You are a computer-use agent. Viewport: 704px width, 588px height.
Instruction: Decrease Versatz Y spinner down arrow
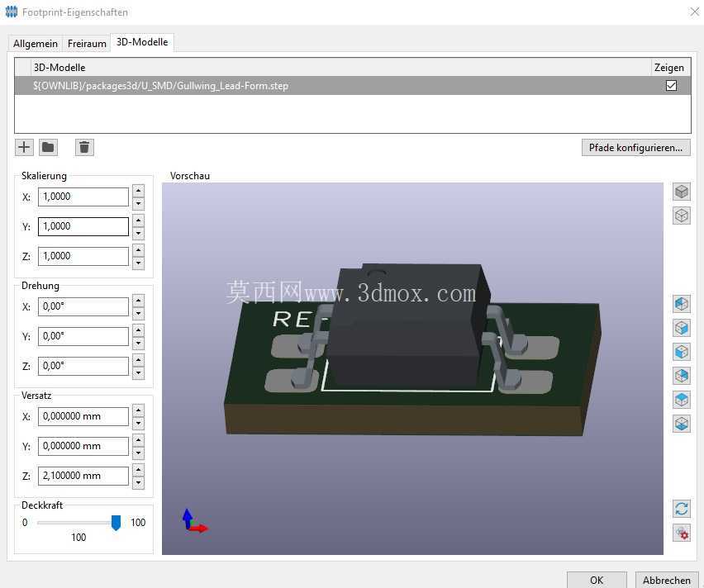[x=138, y=453]
